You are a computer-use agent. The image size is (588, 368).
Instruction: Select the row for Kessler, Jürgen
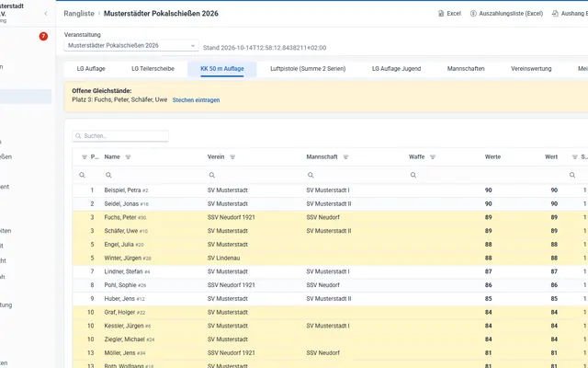[330, 326]
